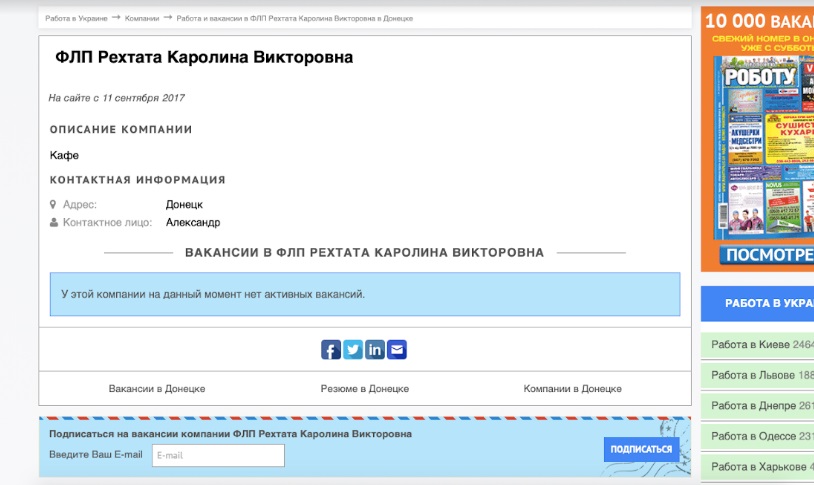Open 'Работа в Украине' breadcrumb link
Viewport: 814px width, 485px height.
(75, 19)
